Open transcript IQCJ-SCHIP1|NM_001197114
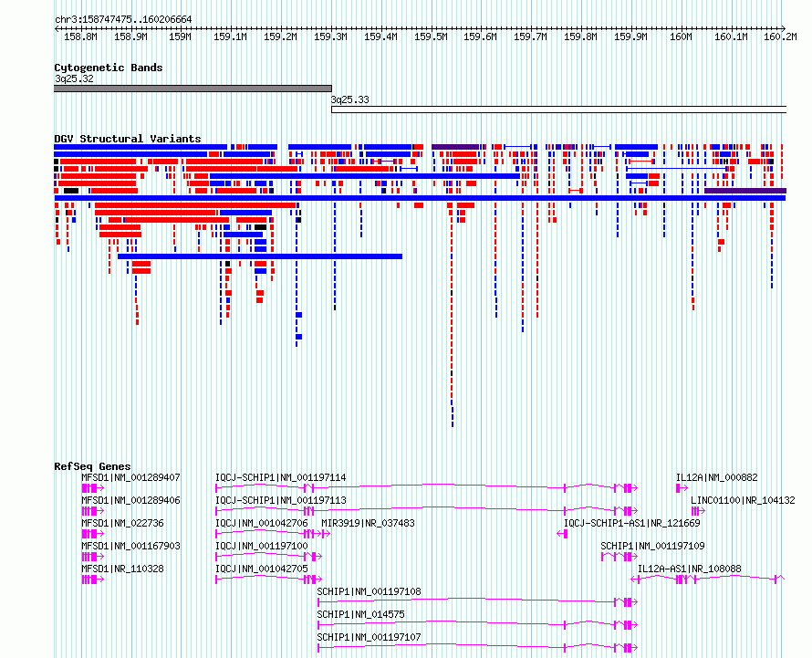The width and height of the screenshot is (812, 658). (281, 477)
